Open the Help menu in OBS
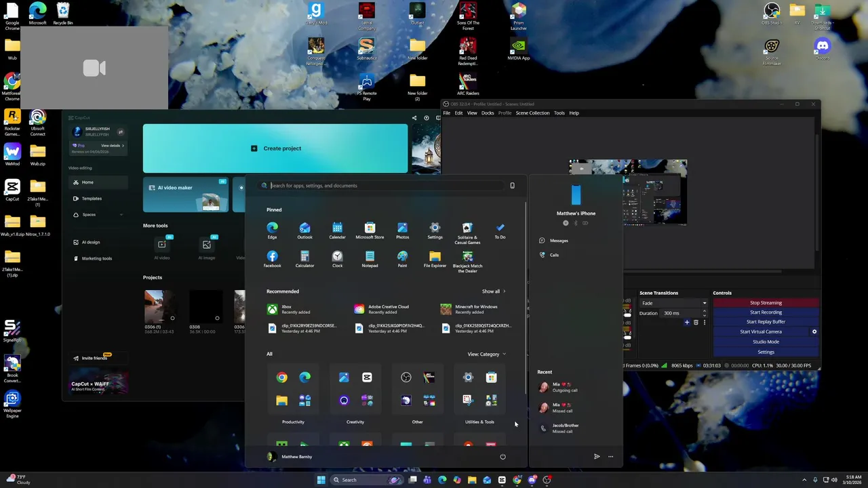 click(574, 113)
